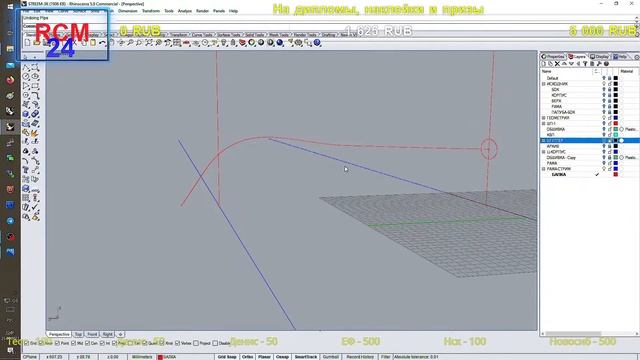Click Move Layer Down arrow icon
The image size is (640, 360).
pos(571,64)
